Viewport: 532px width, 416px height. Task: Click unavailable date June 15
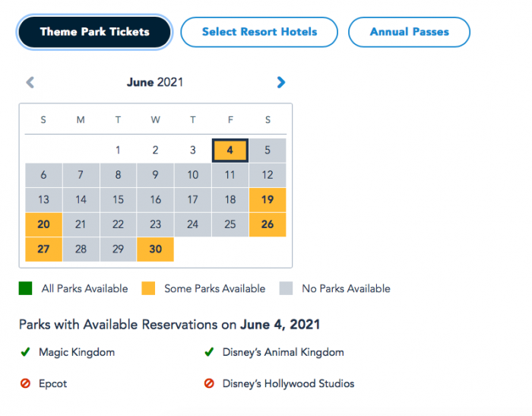118,200
